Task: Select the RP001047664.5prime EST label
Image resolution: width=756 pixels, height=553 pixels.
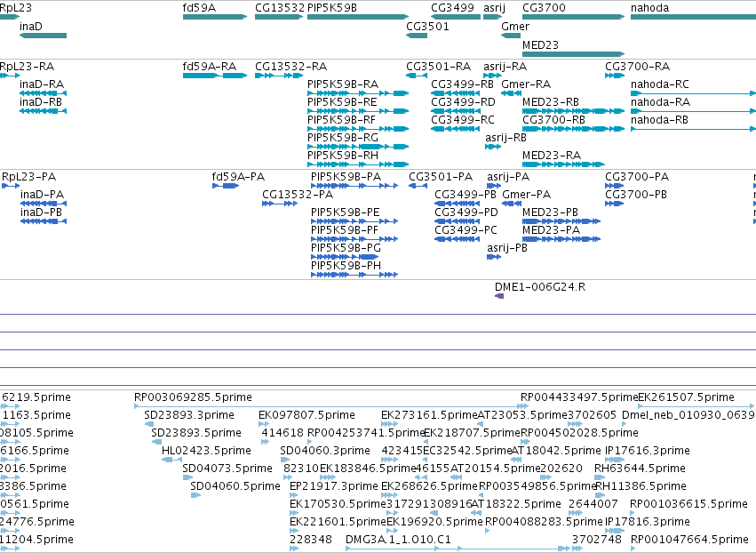Action: pos(689,539)
